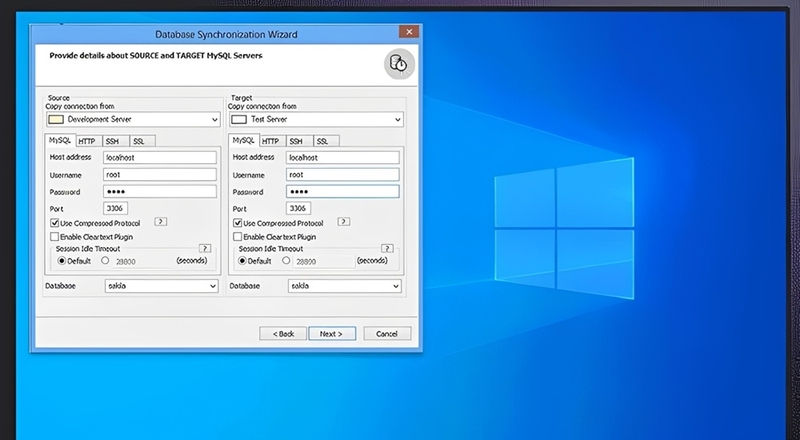Click the < Back button
The width and height of the screenshot is (800, 440).
[x=283, y=334]
